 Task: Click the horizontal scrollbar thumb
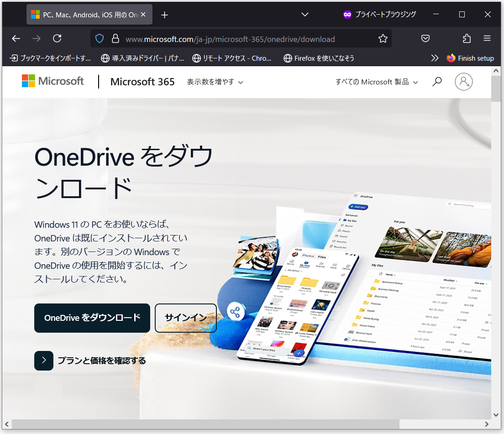click(206, 424)
